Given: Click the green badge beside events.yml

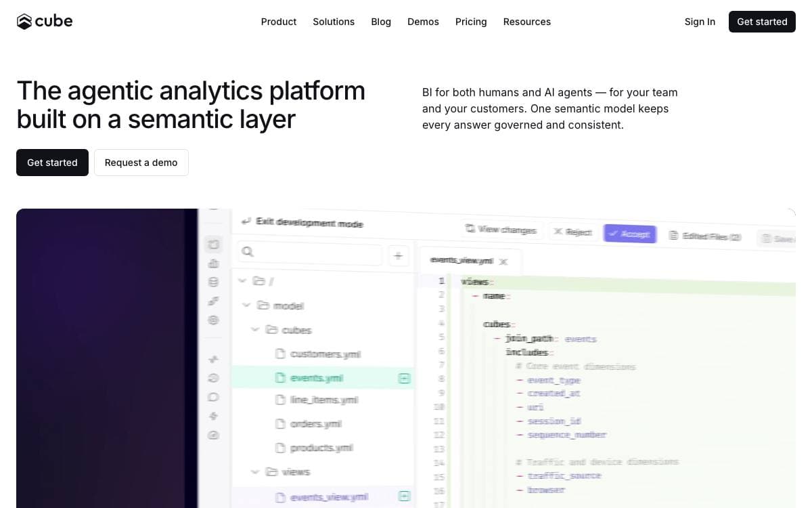Looking at the screenshot, I should (x=404, y=379).
